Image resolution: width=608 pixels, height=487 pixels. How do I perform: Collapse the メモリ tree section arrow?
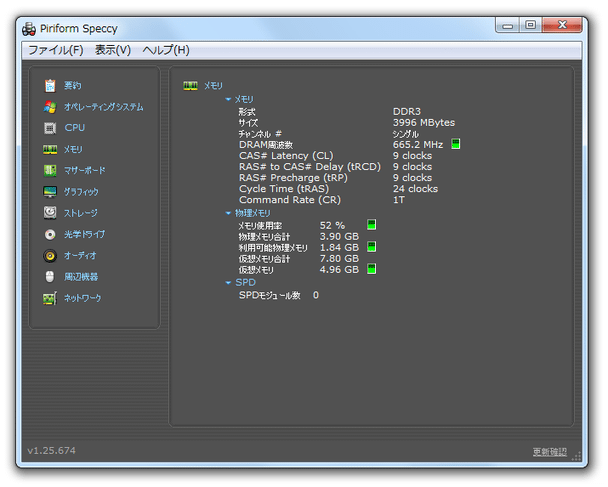(228, 100)
